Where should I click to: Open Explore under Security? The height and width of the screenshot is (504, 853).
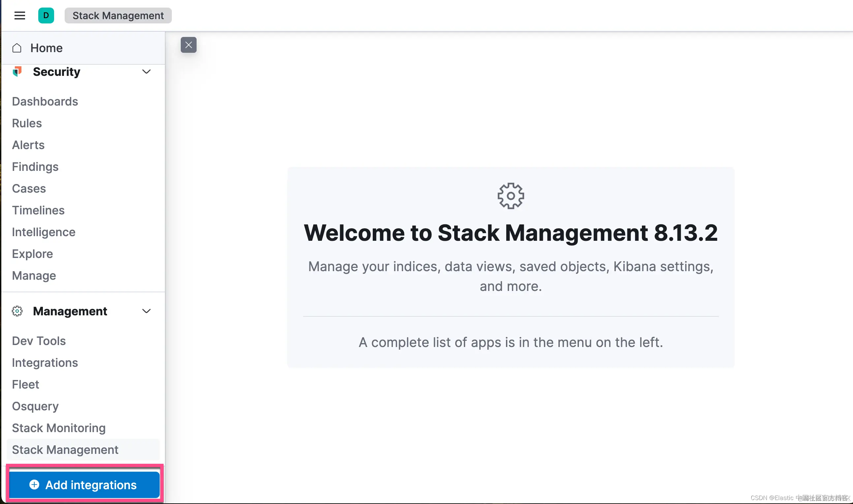(33, 254)
